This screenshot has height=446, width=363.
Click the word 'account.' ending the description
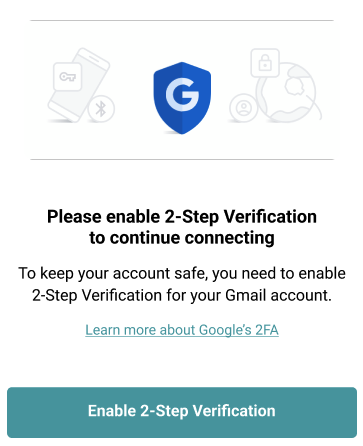(301, 295)
